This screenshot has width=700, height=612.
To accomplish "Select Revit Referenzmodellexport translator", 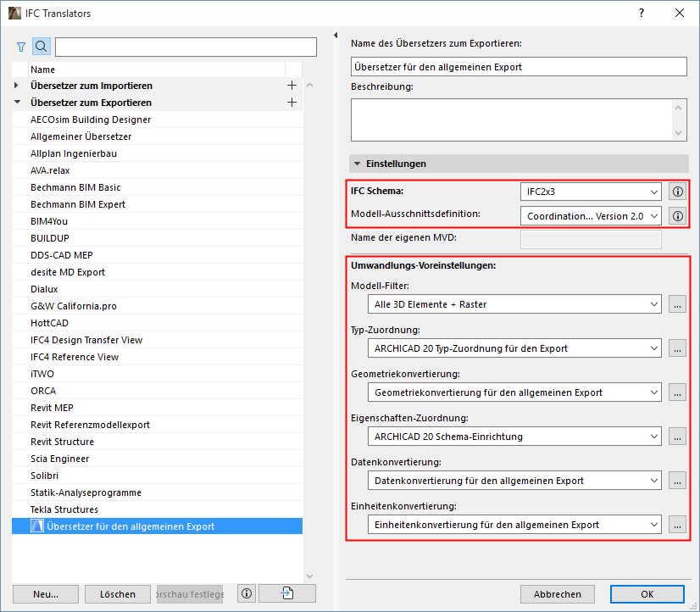I will pos(157,425).
